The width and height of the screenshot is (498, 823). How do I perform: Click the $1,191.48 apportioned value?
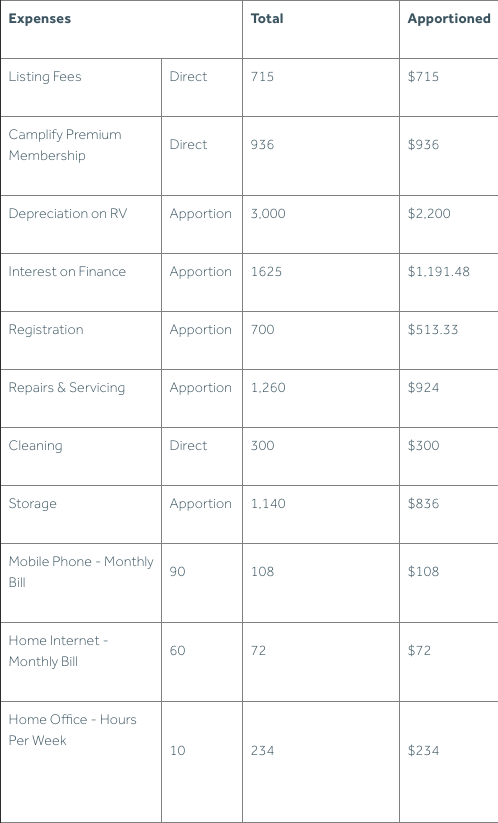(439, 272)
